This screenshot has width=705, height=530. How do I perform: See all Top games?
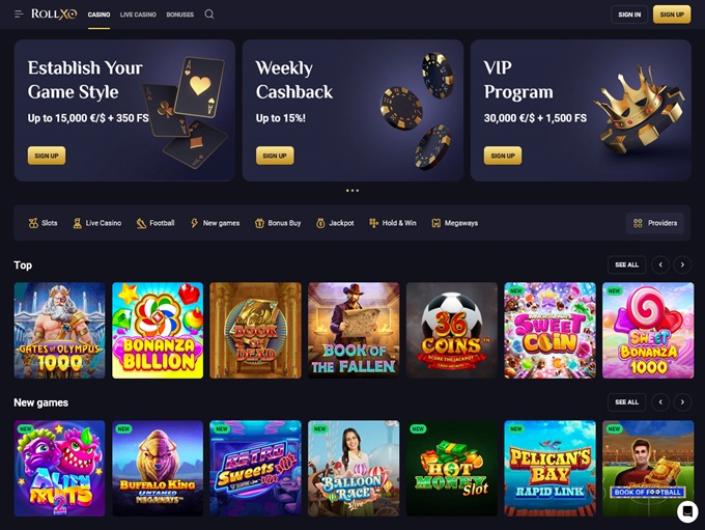point(627,265)
